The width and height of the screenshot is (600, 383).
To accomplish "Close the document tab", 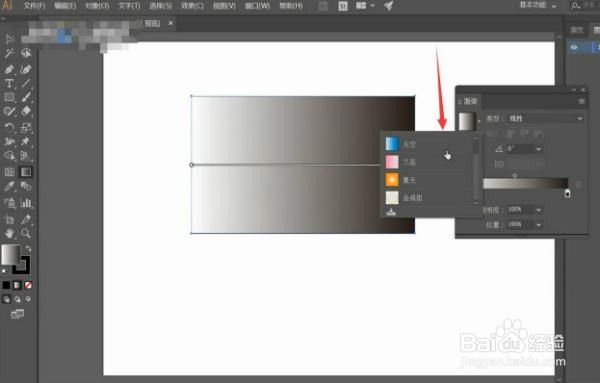I will click(171, 23).
